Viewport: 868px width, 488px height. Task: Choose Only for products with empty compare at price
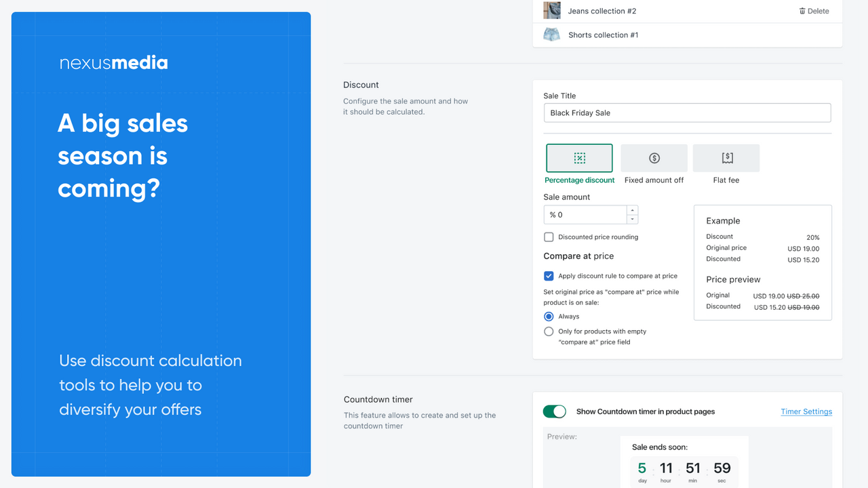pos(548,331)
